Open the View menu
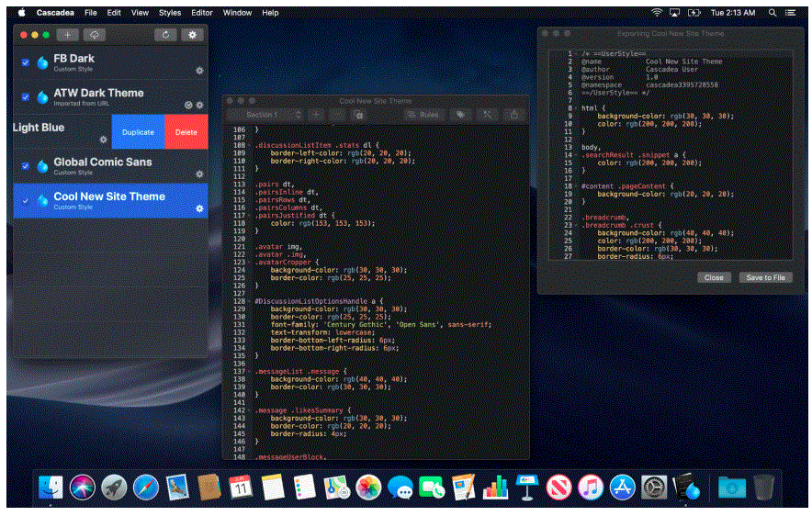 [140, 13]
